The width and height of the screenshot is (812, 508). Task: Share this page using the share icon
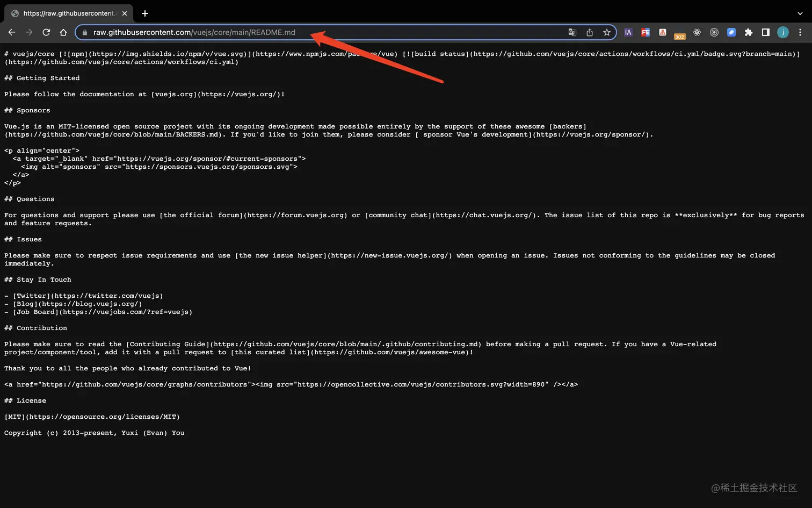point(590,32)
